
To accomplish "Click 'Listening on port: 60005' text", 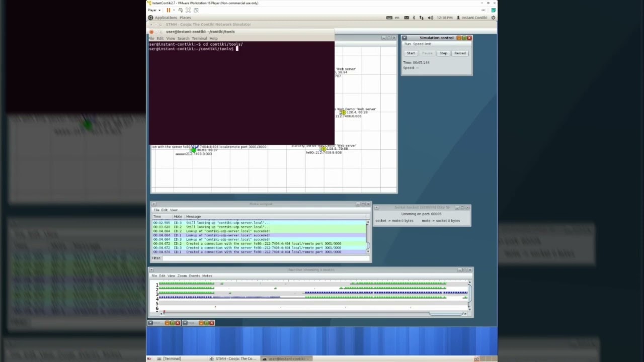I will pyautogui.click(x=421, y=214).
